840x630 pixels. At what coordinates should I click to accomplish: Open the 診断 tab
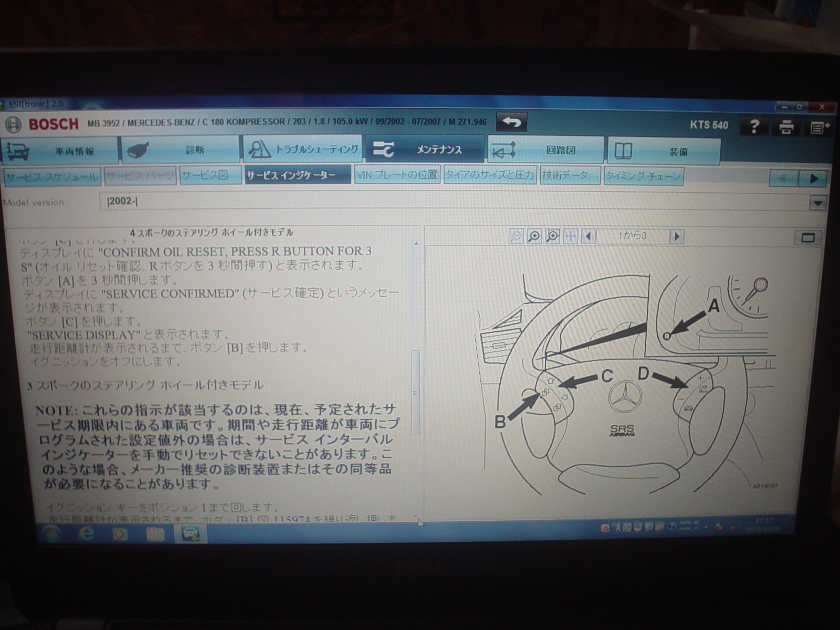pyautogui.click(x=180, y=150)
